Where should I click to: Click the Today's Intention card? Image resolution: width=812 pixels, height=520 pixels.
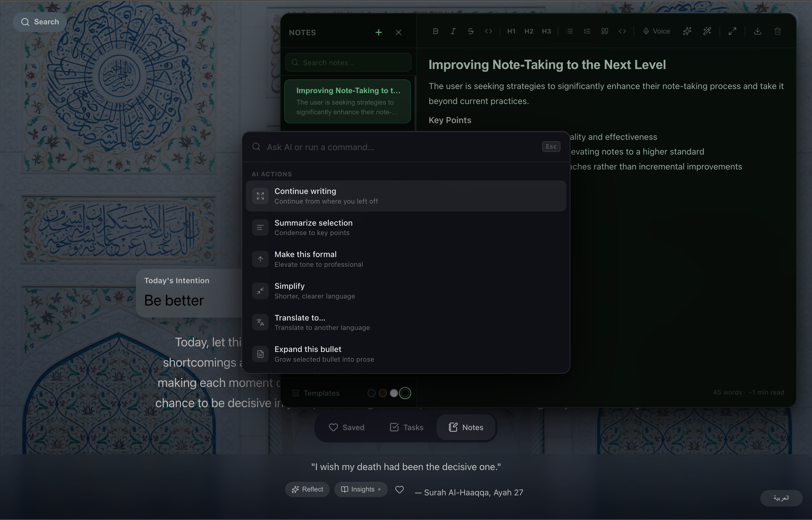(189, 293)
